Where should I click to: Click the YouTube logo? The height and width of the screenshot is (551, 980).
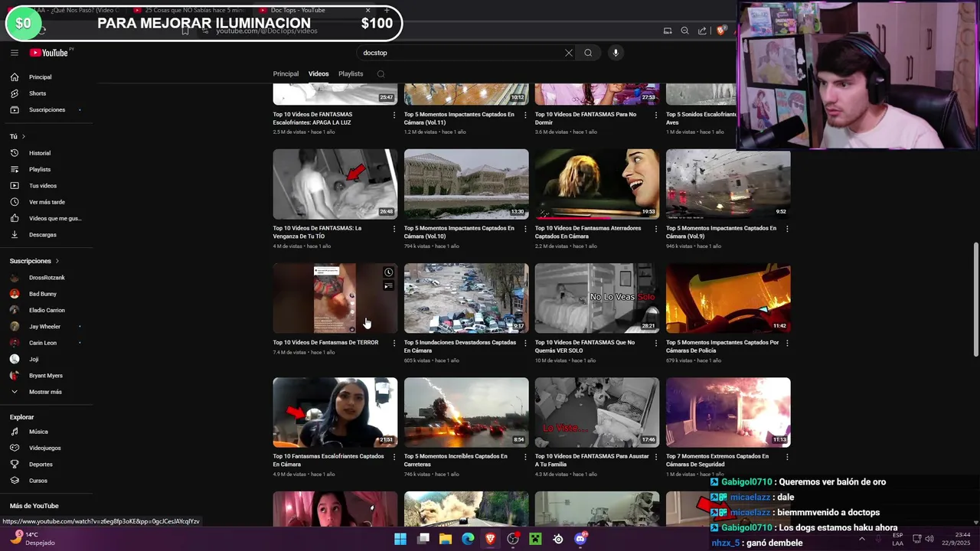coord(51,53)
